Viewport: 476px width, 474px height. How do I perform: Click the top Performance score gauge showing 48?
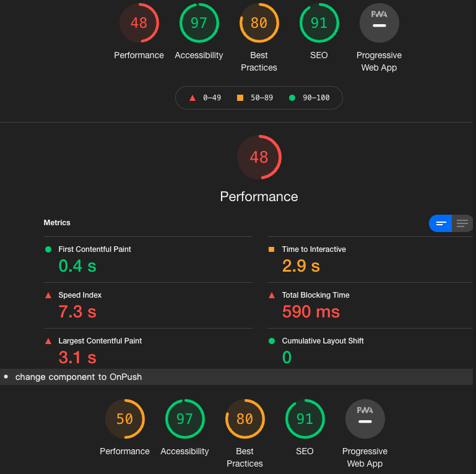click(x=139, y=23)
